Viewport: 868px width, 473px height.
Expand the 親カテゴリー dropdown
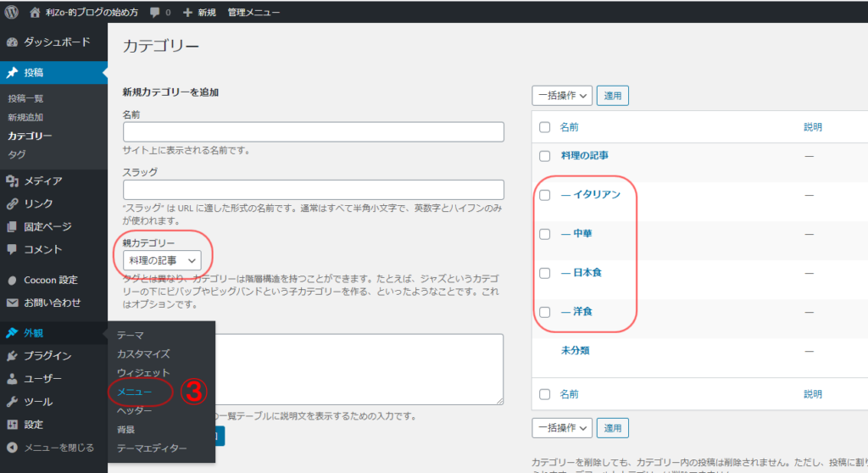(x=162, y=260)
